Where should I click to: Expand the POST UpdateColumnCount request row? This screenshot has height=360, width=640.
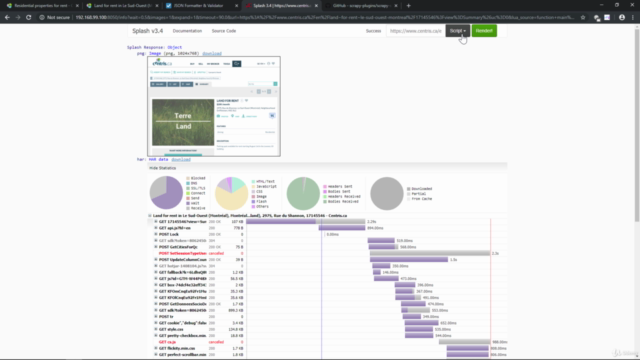coord(156,260)
